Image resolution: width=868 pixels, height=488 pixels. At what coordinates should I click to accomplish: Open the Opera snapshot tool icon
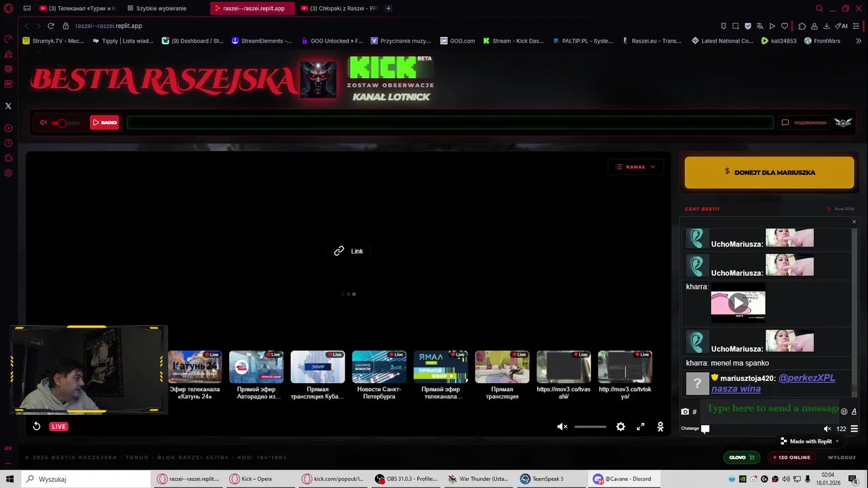tap(735, 26)
